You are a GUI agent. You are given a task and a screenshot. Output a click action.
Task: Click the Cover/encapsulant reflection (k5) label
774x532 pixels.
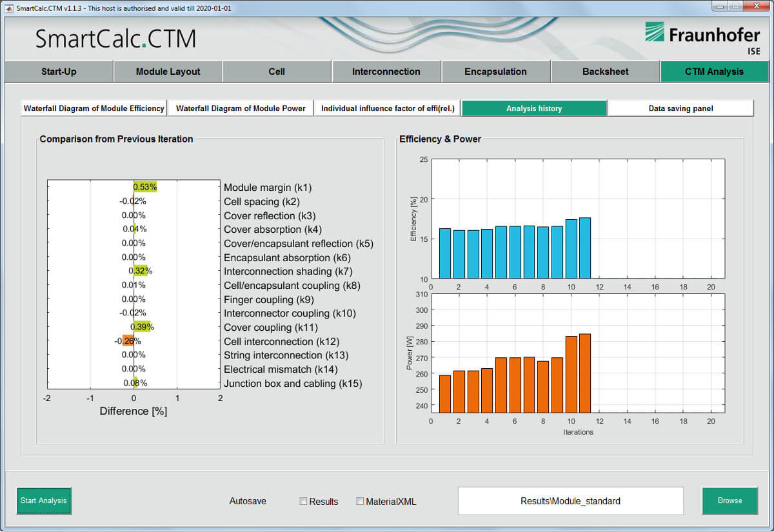(x=299, y=244)
